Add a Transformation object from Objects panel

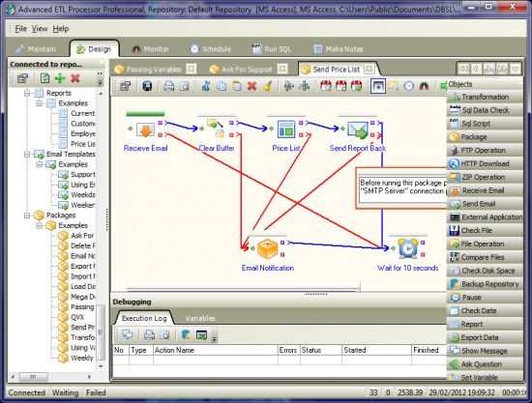tap(486, 97)
